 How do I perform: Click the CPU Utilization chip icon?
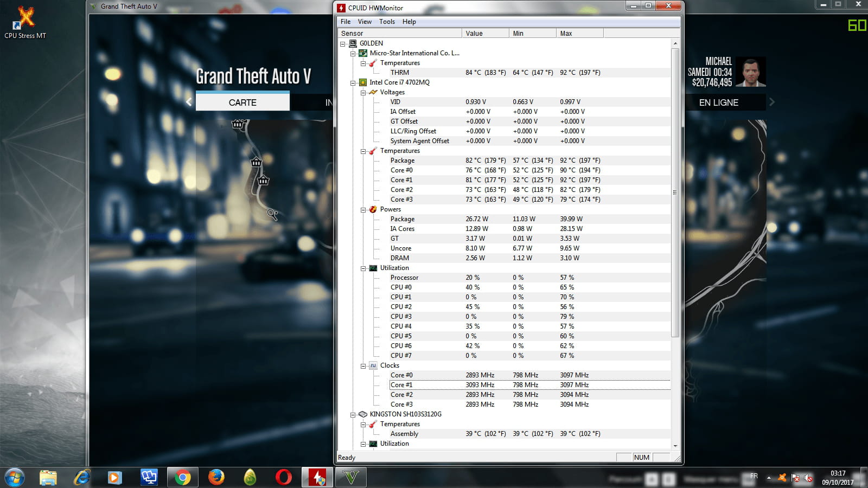point(373,268)
